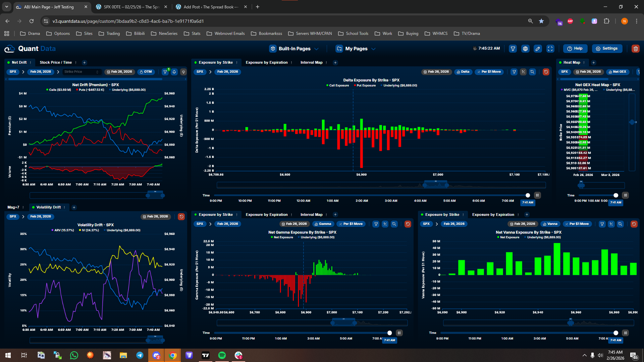Click the red reset icon in Delta Exposure panel
644x362 pixels.
pyautogui.click(x=546, y=72)
